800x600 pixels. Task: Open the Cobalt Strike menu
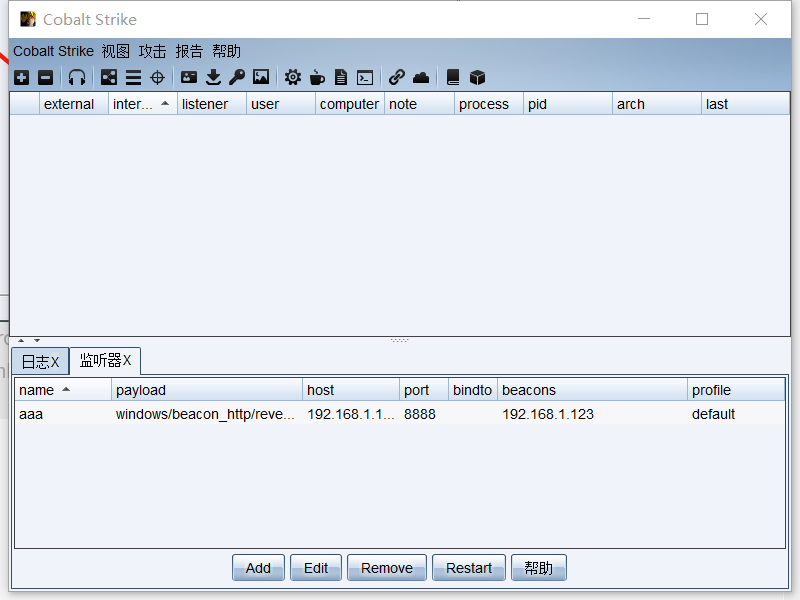coord(54,51)
